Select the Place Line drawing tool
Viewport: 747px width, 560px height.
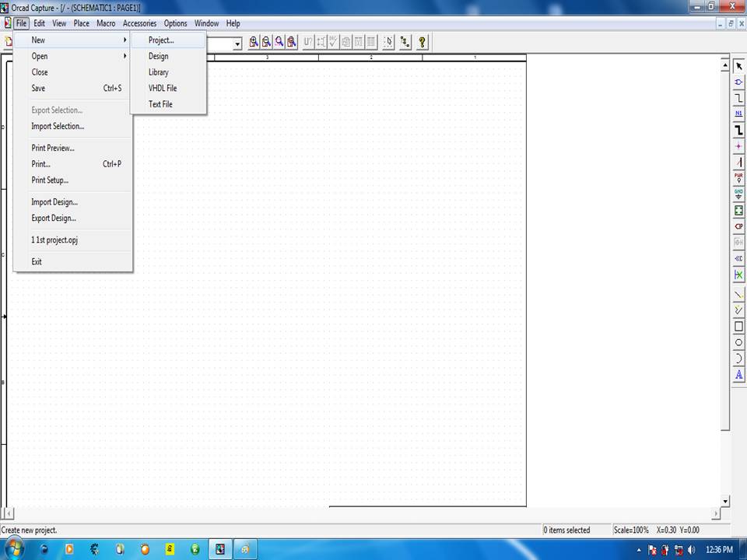738,295
